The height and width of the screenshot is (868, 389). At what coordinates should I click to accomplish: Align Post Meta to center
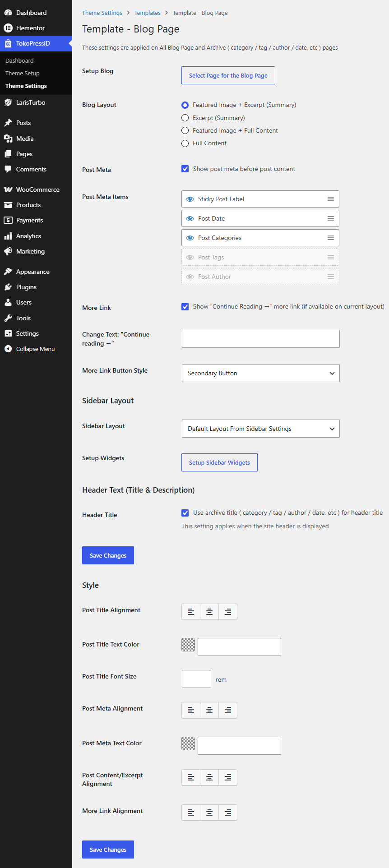click(209, 710)
